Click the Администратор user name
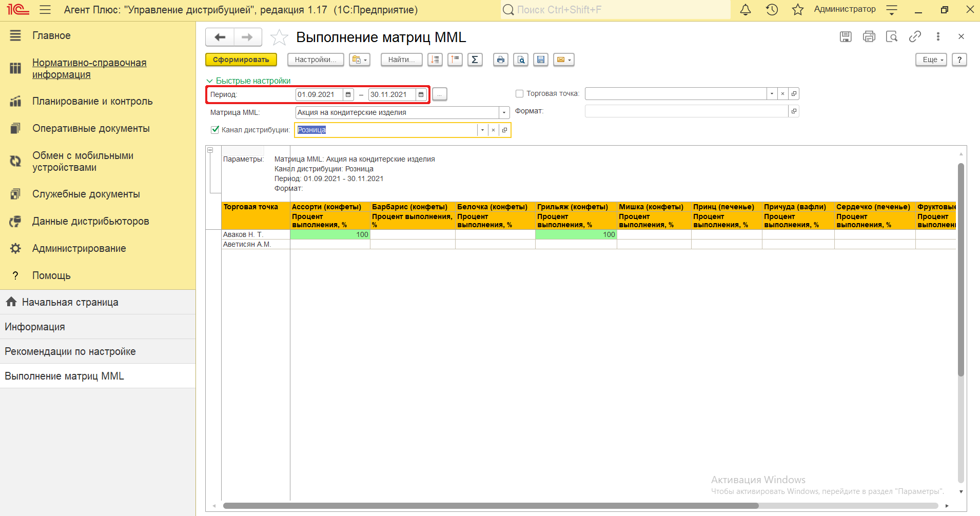 coord(845,9)
